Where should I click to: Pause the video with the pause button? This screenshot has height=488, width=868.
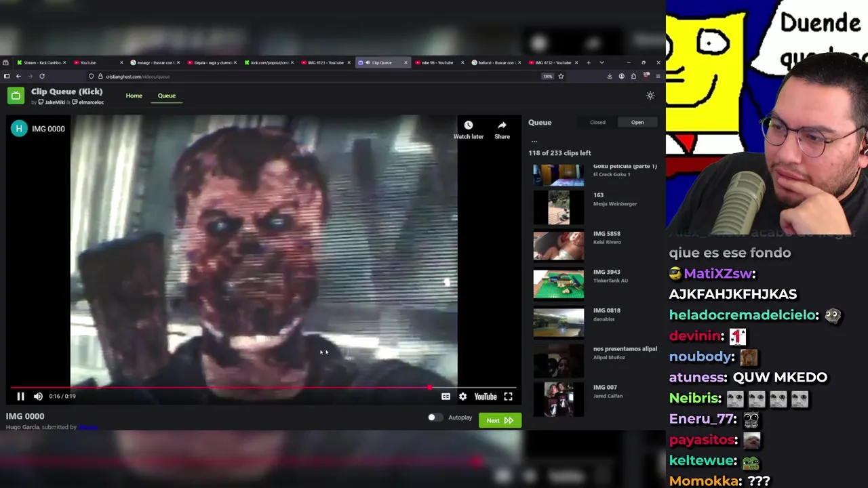[x=20, y=396]
